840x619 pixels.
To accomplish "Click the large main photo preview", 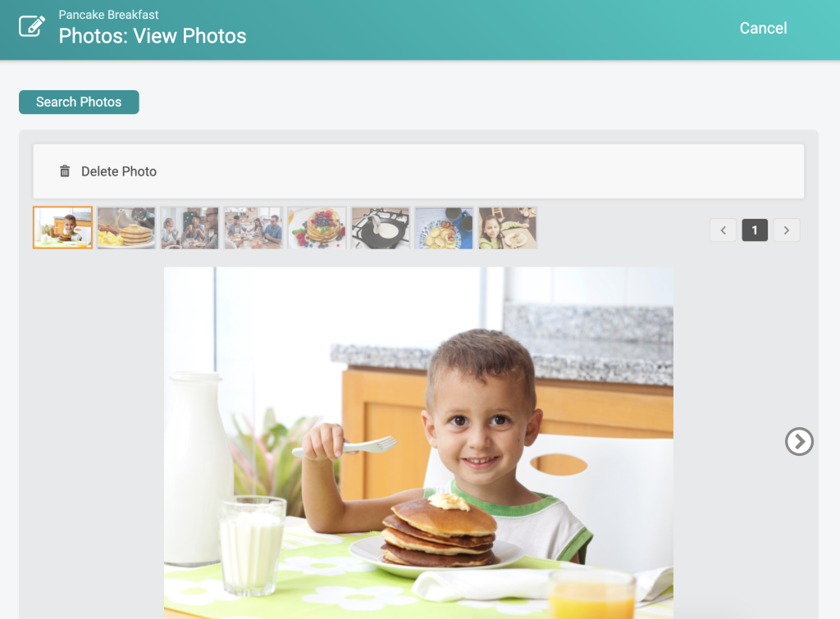I will point(418,443).
